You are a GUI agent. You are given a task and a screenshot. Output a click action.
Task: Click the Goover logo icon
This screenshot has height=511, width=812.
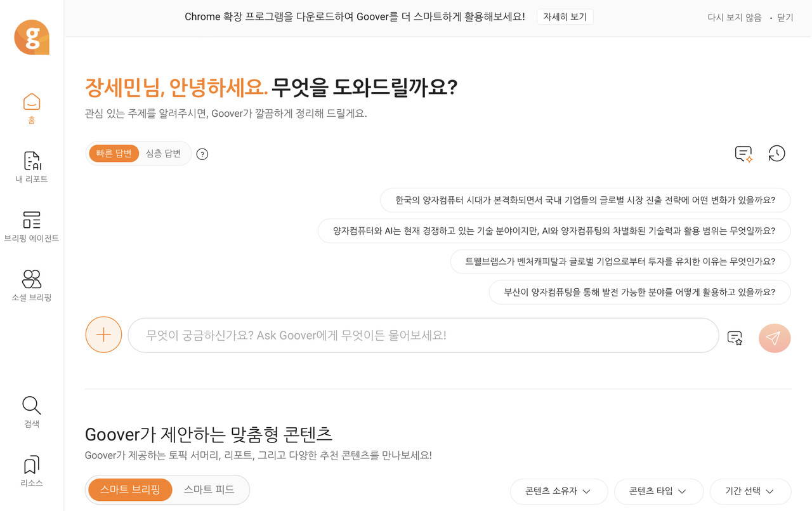(x=32, y=37)
